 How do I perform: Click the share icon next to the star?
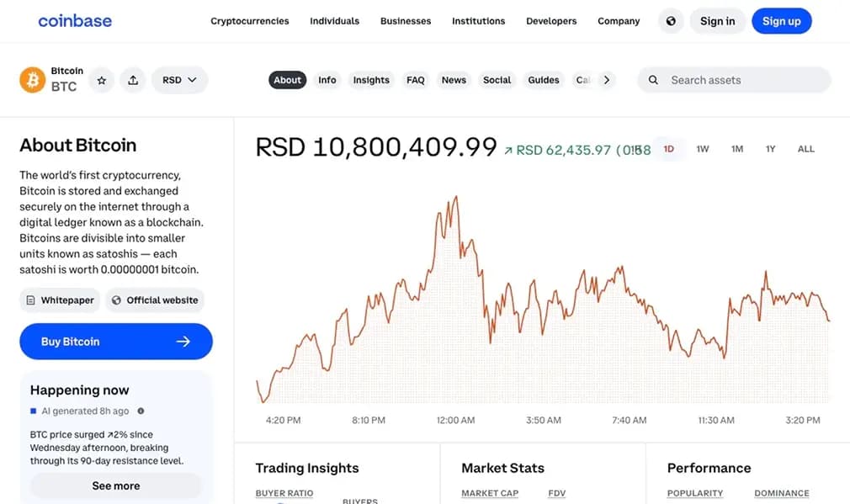click(132, 79)
